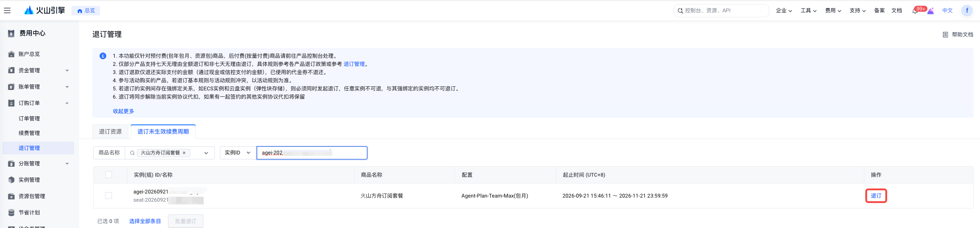Click the 账单管理 sidebar icon
The height and width of the screenshot is (228, 980).
[11, 87]
